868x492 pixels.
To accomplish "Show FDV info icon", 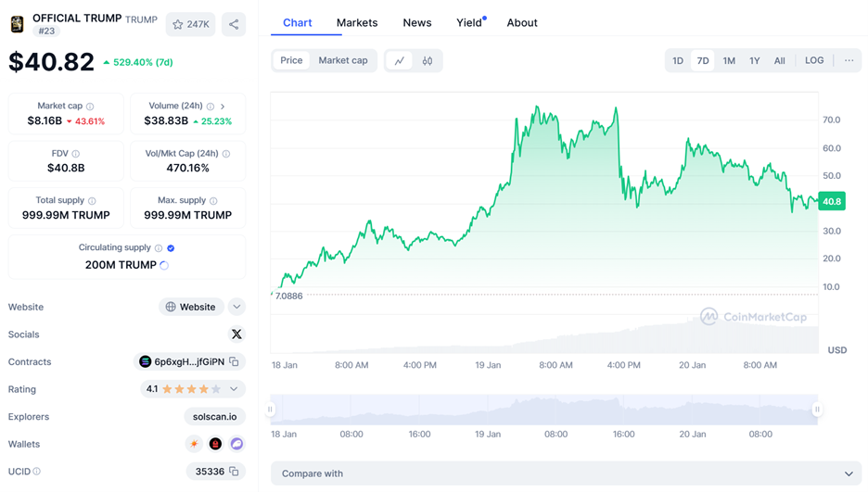I will tap(76, 154).
